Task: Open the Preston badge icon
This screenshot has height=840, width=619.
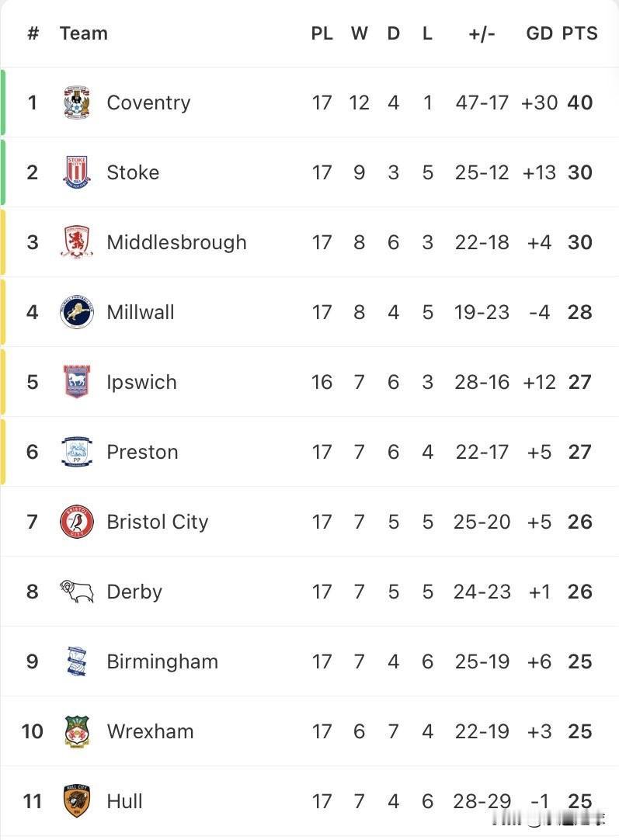Action: pyautogui.click(x=77, y=452)
